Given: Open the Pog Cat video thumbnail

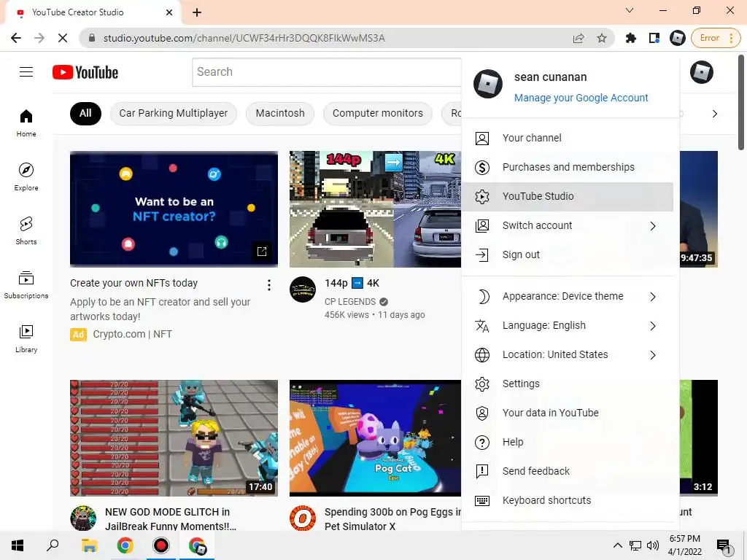Looking at the screenshot, I should [375, 438].
